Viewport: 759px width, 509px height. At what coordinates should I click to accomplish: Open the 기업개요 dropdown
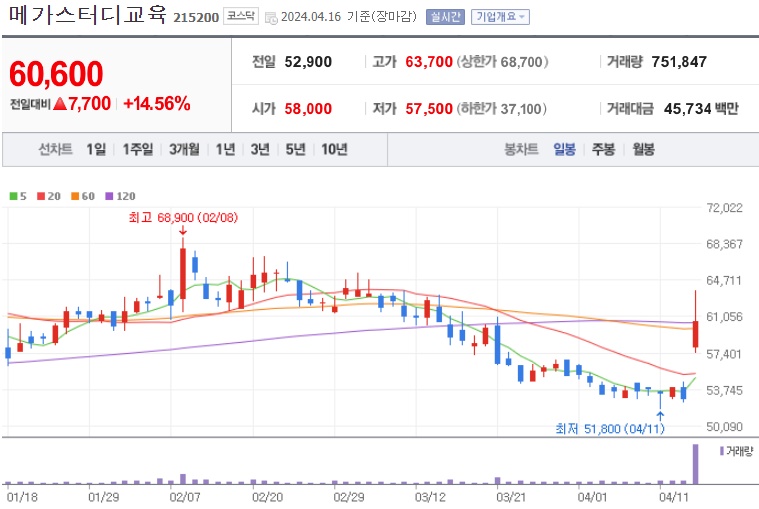coord(501,17)
